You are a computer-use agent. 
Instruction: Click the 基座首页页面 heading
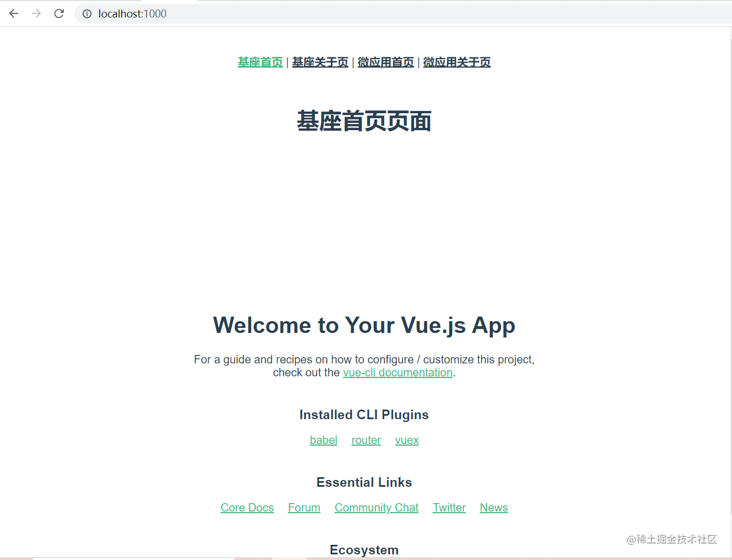(x=364, y=121)
